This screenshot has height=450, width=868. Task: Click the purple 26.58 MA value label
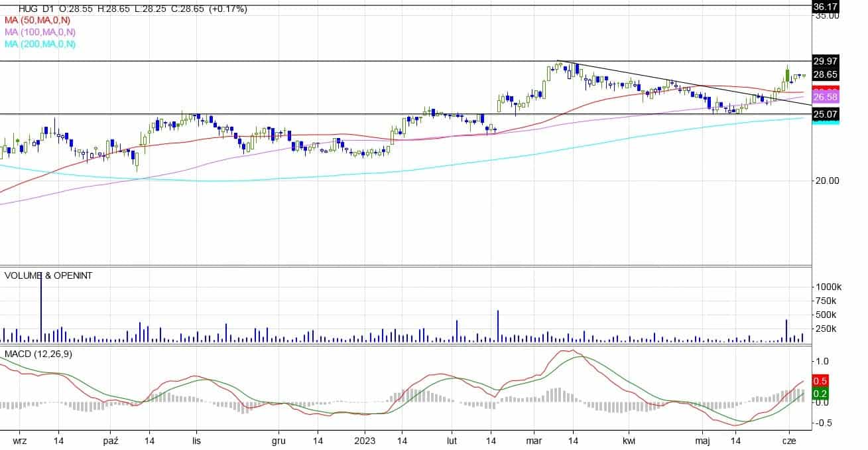point(826,97)
